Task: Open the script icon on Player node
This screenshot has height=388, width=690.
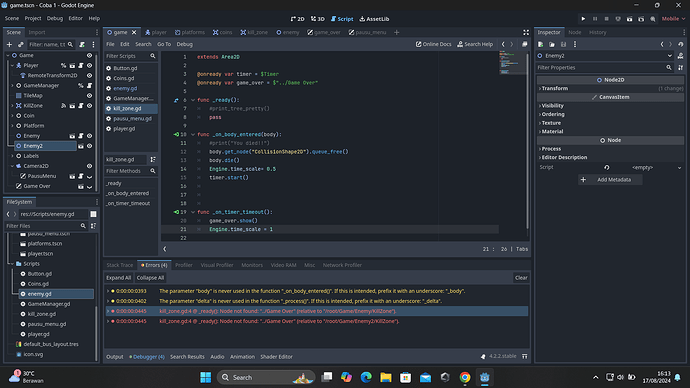Action: [x=81, y=66]
